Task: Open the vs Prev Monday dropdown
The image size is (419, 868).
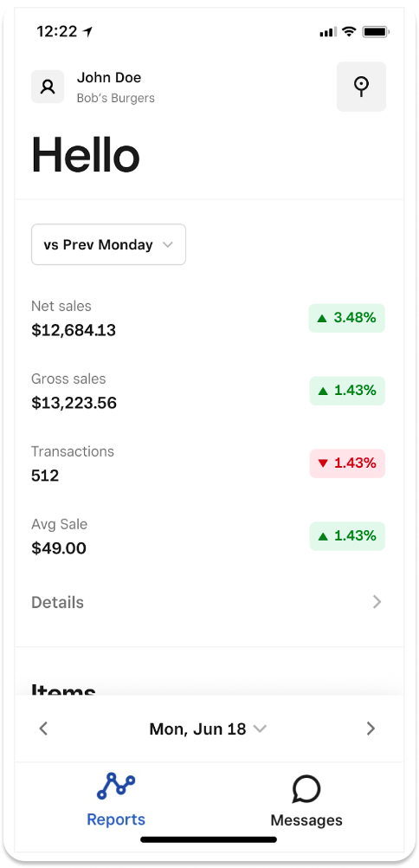Action: (x=108, y=244)
